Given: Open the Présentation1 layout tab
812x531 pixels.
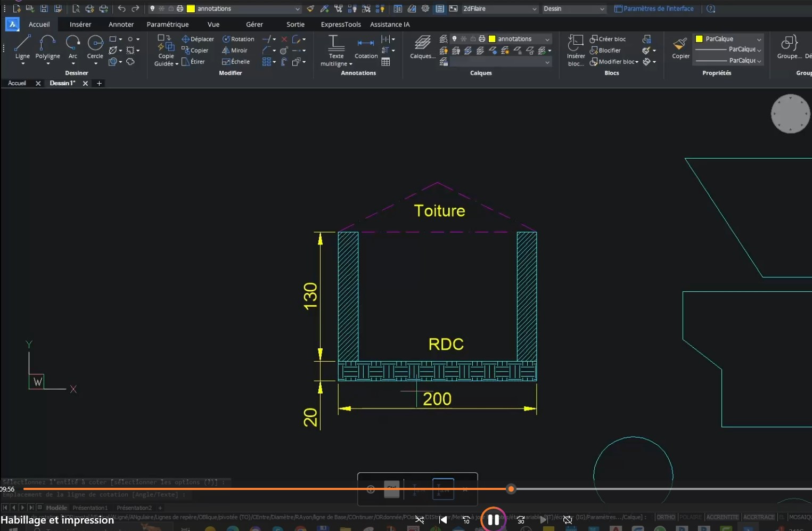Looking at the screenshot, I should pos(90,508).
